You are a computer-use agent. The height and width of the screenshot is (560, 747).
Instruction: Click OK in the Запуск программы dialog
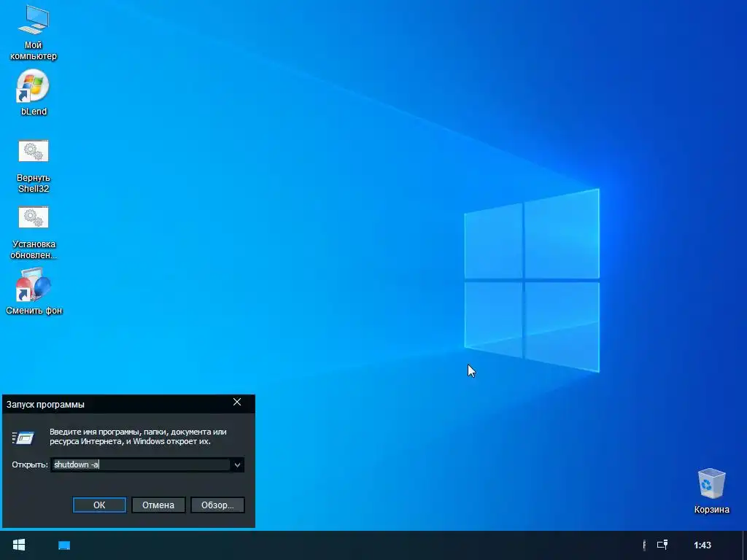(x=99, y=505)
